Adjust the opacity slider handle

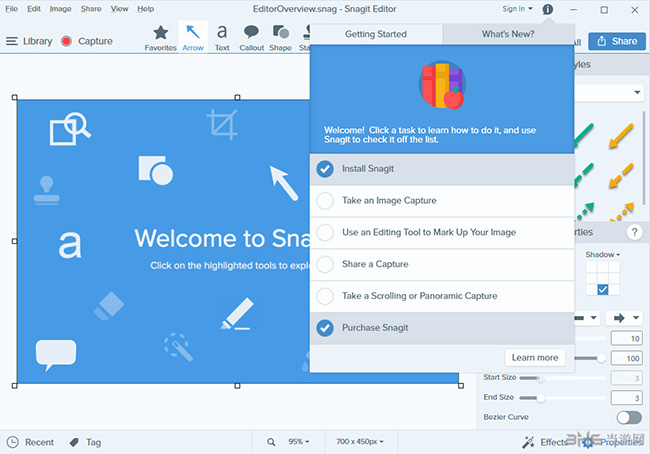click(601, 358)
